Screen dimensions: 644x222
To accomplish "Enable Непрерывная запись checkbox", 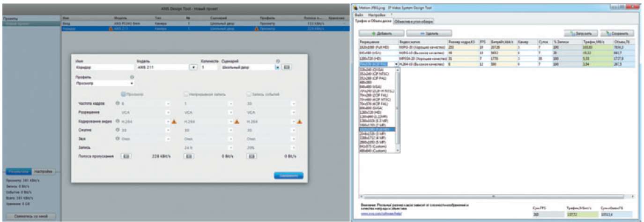I will pyautogui.click(x=186, y=94).
